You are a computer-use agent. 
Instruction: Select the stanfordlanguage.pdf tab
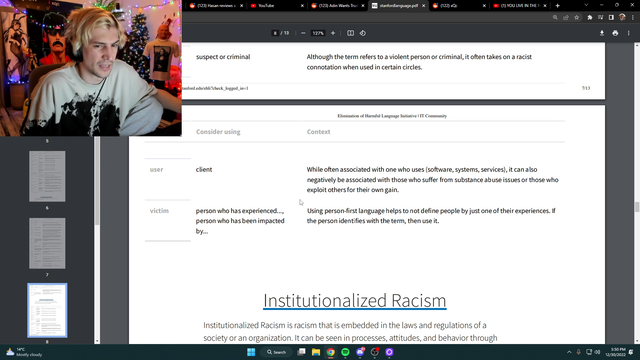click(398, 6)
